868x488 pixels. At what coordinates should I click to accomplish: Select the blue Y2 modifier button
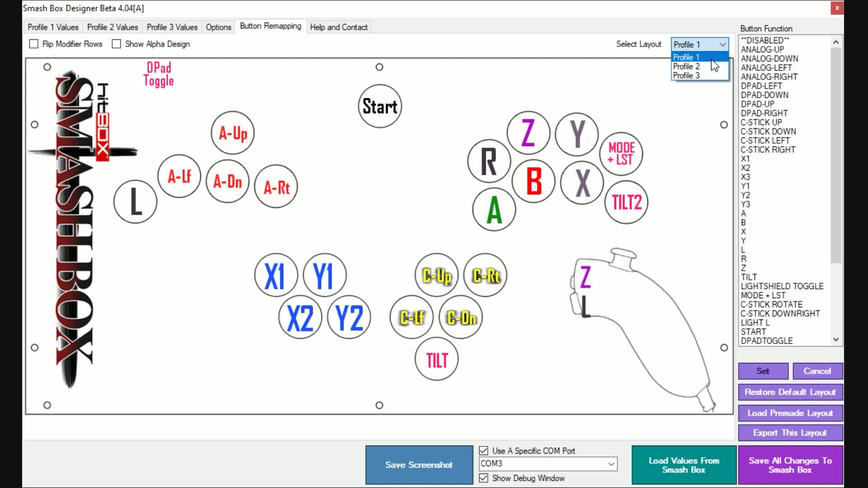349,318
